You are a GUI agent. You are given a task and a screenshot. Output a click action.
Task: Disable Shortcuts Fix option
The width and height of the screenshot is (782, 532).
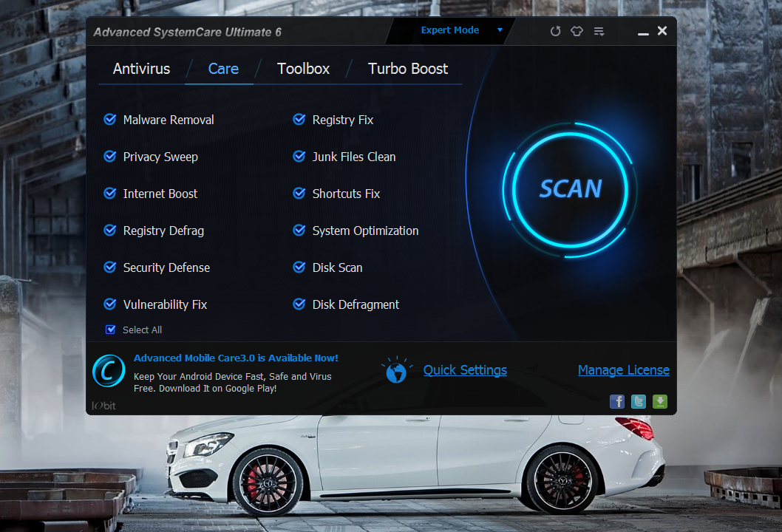point(299,194)
